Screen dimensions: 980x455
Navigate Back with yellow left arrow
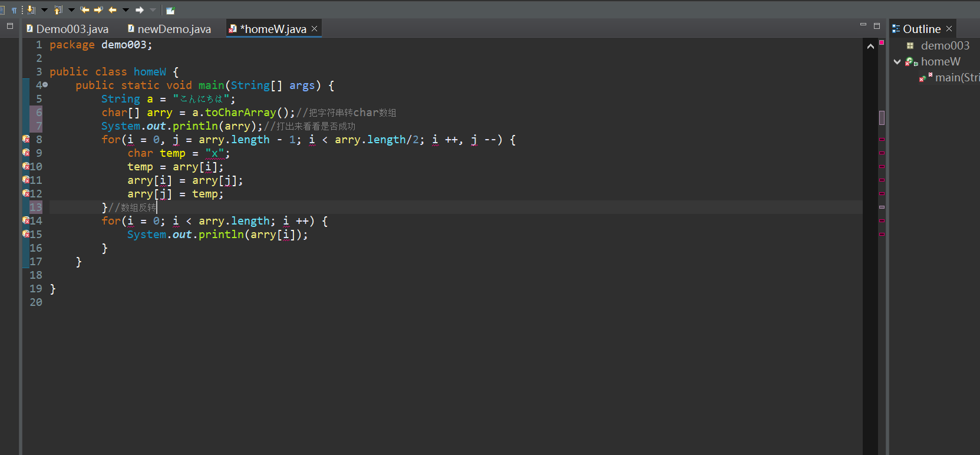(112, 10)
